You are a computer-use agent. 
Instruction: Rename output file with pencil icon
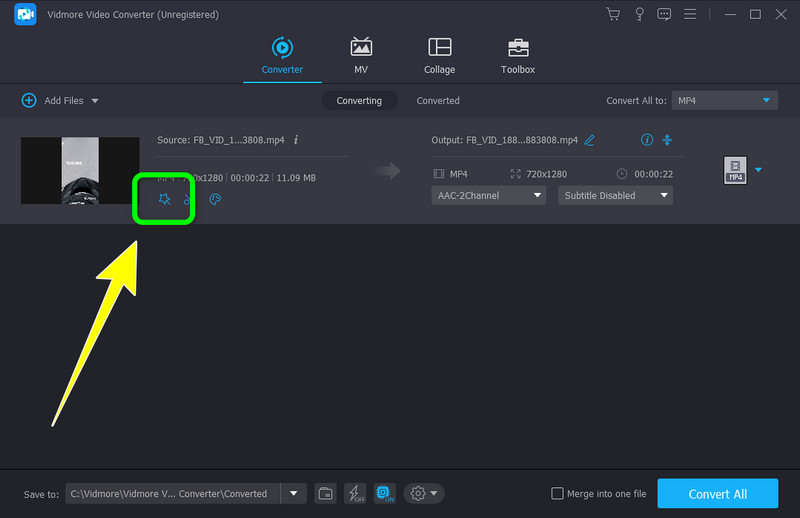click(590, 140)
